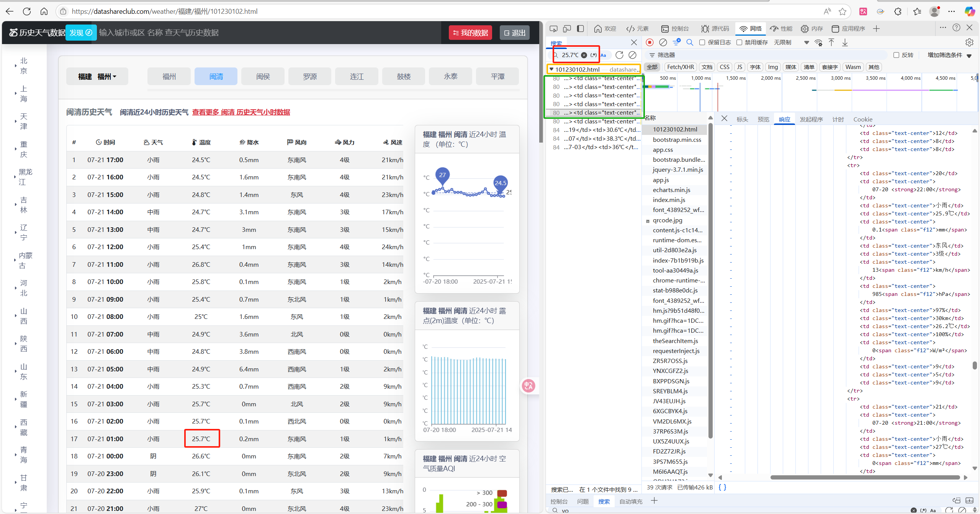
Task: Select the 全部 request type filter
Action: [x=652, y=67]
